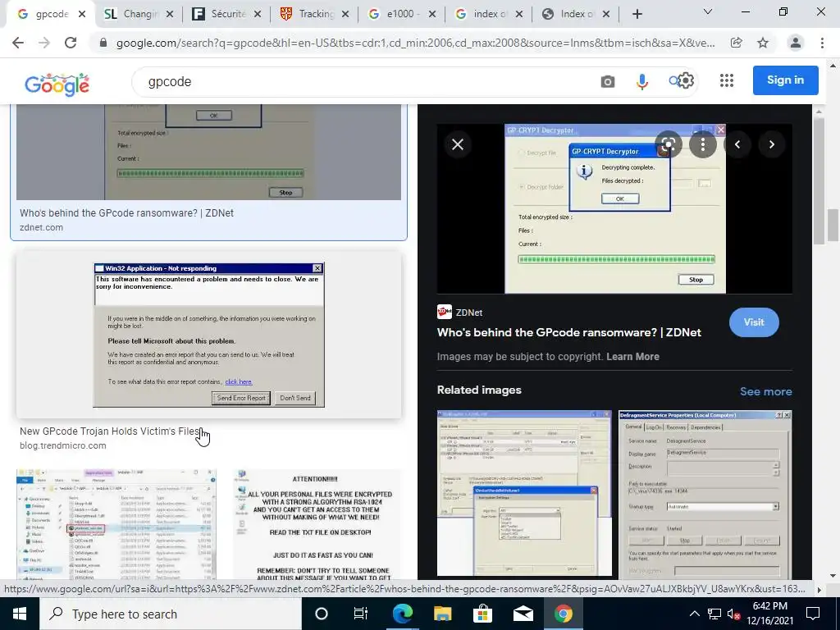Screen dimensions: 840x630
Task: Switch to the Changin tab
Action: [x=140, y=14]
